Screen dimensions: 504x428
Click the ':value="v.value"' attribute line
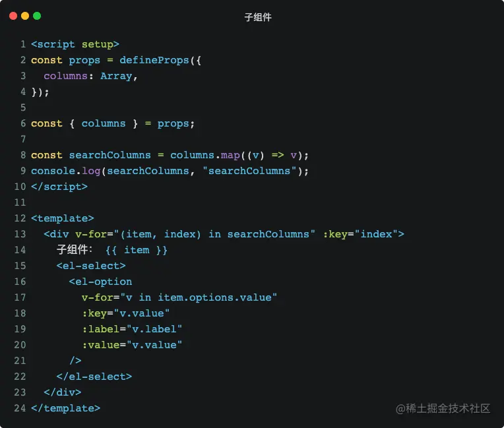[132, 345]
